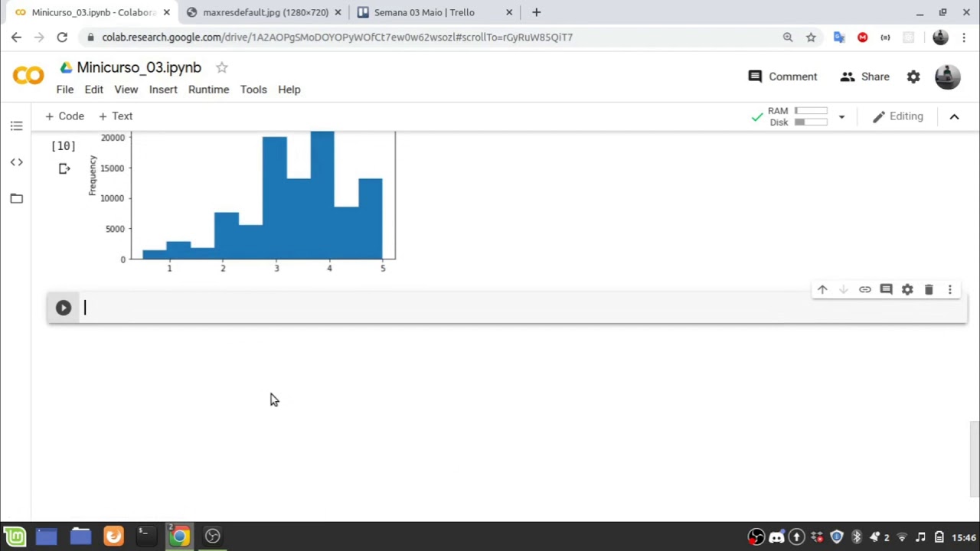
Task: Open code snippets sidebar icon
Action: click(x=16, y=162)
